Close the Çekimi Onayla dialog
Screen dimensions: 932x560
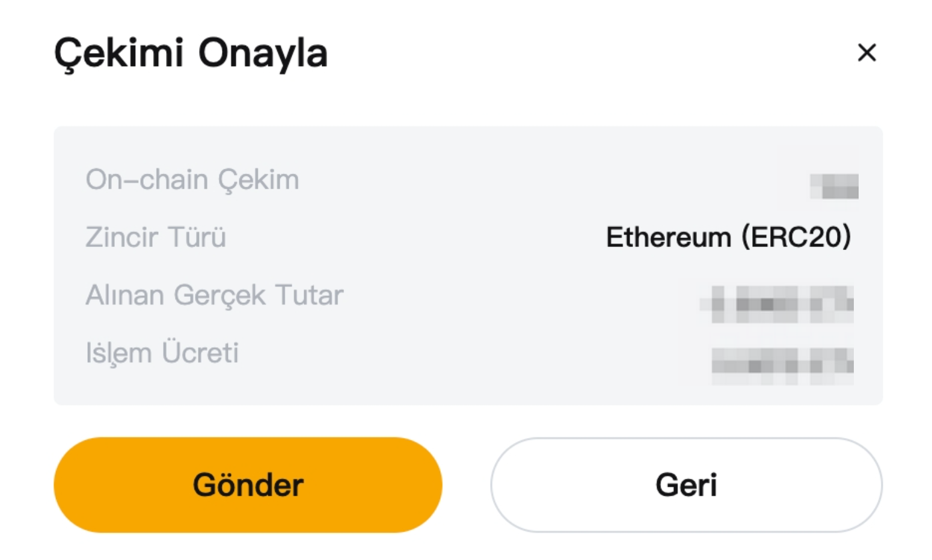coord(866,53)
